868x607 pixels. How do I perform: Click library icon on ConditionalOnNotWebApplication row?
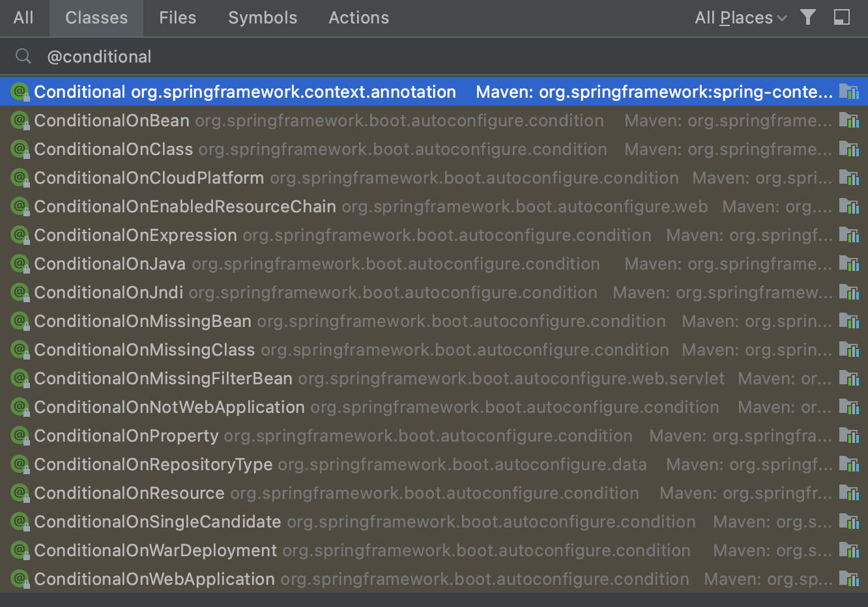pos(849,407)
